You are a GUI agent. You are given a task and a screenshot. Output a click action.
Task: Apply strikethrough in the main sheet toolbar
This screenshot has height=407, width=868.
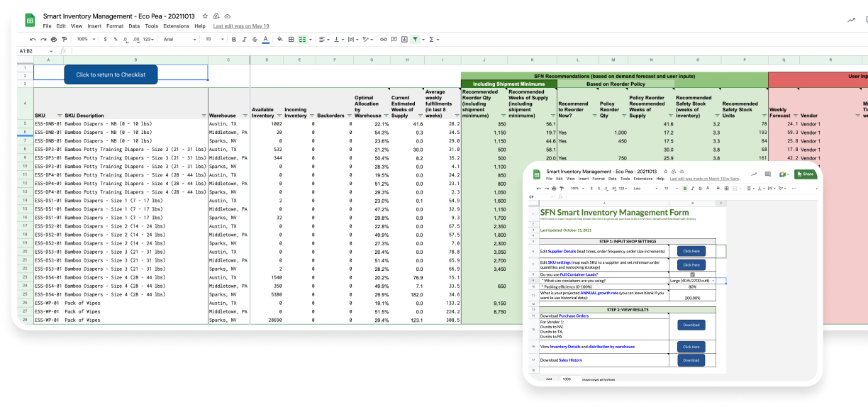click(255, 40)
